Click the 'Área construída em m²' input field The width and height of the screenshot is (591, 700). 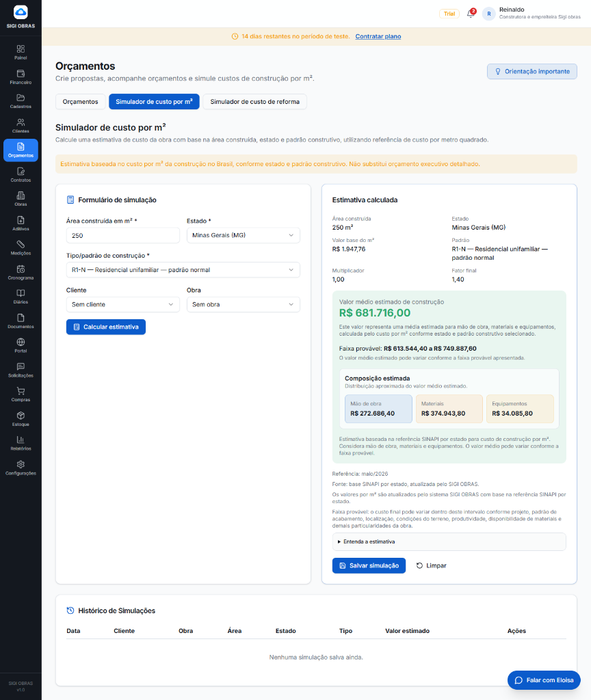(x=123, y=235)
